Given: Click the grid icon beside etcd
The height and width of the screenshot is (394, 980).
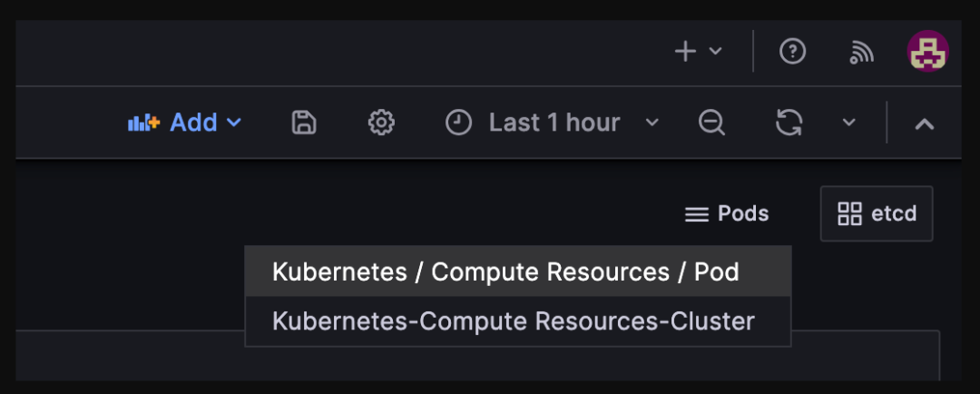Looking at the screenshot, I should 850,214.
